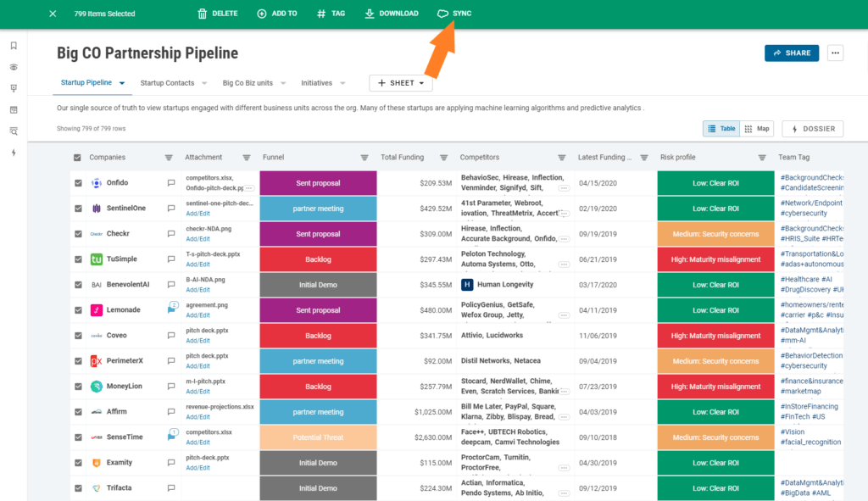Open the Funnel column filter icon
868x501 pixels.
364,158
